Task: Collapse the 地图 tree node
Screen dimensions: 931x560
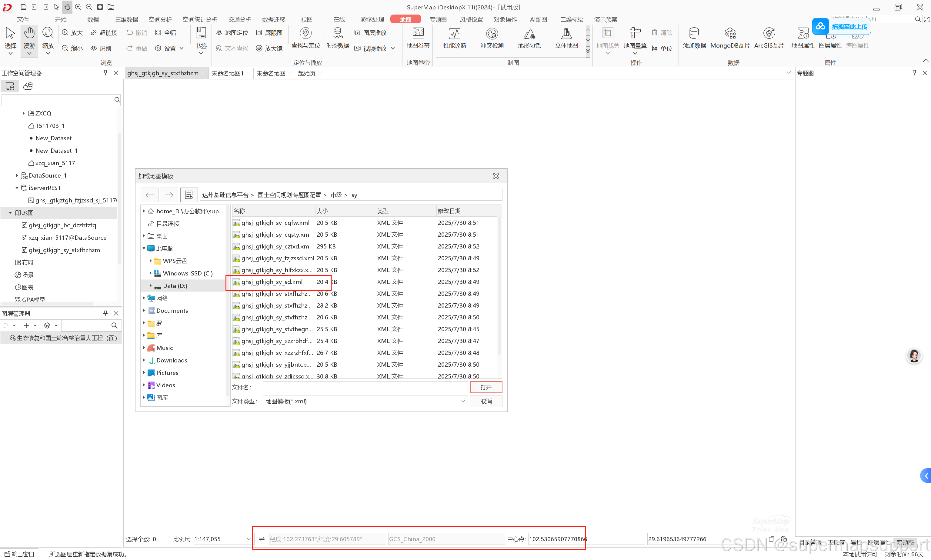Action: (x=10, y=213)
